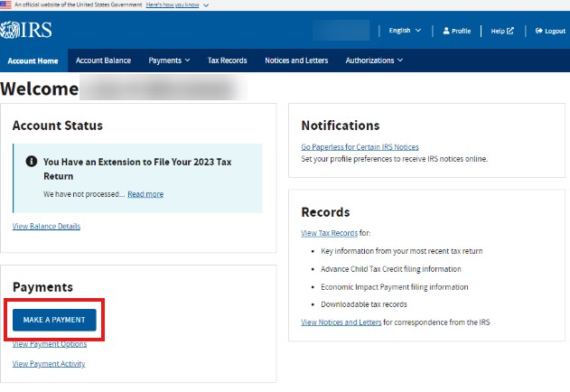
Task: Click the Profile text in the header
Action: [461, 31]
